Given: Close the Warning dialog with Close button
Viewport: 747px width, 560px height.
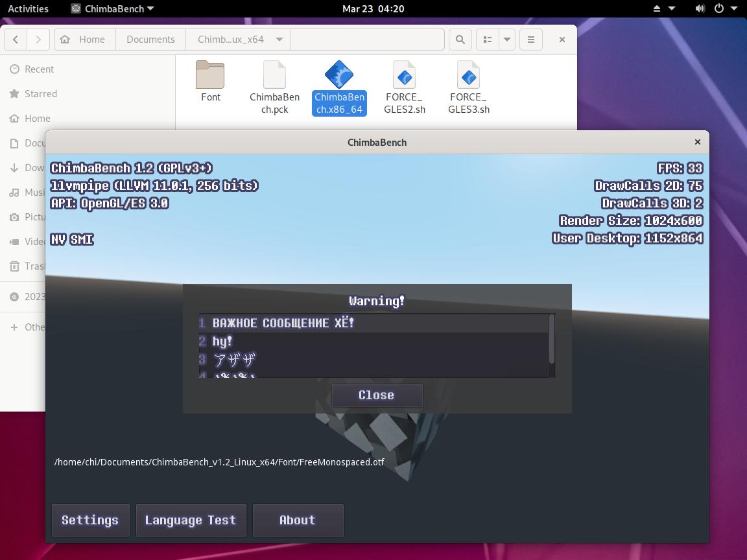Looking at the screenshot, I should [x=377, y=395].
